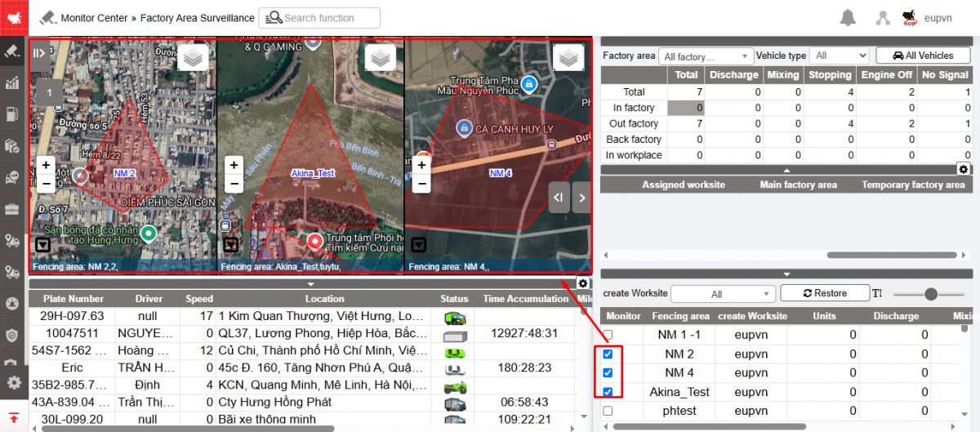Open vehicle list table settings gear
The width and height of the screenshot is (980, 432).
coord(582,283)
